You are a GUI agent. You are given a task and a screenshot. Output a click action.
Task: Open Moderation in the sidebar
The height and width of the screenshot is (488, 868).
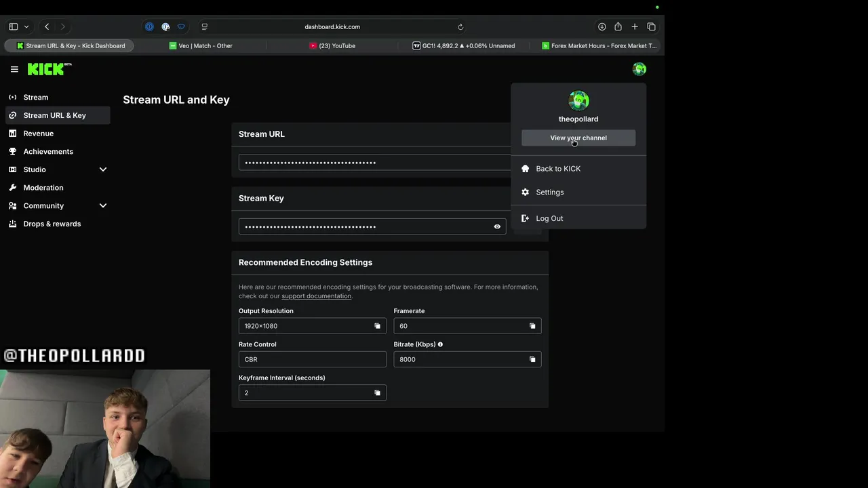tap(58, 188)
